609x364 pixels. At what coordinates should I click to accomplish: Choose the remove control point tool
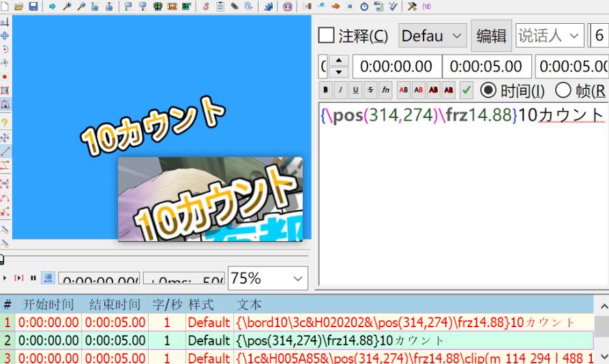[5, 212]
